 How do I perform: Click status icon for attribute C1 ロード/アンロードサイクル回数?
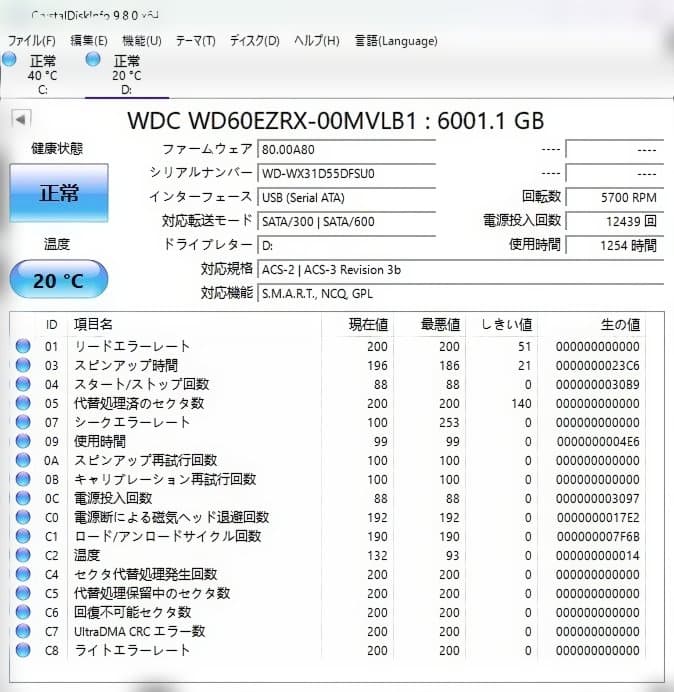click(x=23, y=536)
